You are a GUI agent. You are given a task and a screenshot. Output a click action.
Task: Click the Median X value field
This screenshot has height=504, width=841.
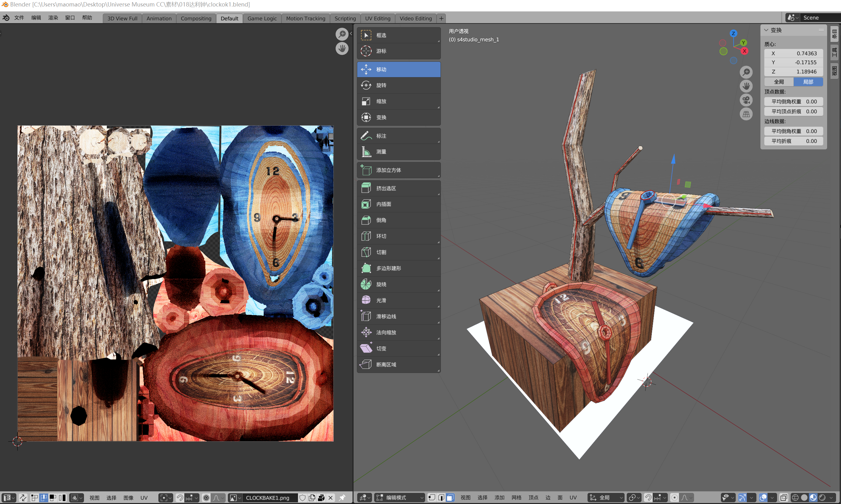click(x=793, y=53)
